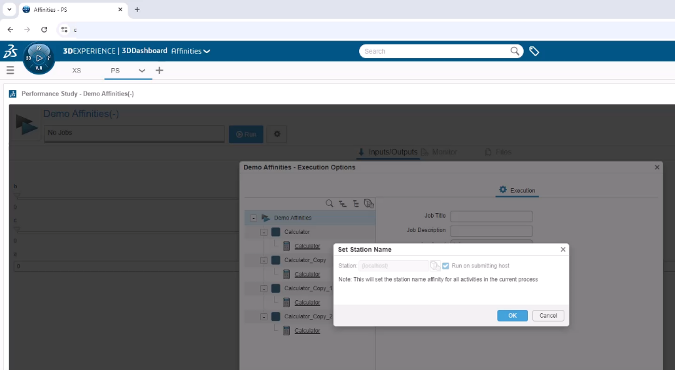Go back in browser
Screen dimensions: 676x370
click(10, 29)
